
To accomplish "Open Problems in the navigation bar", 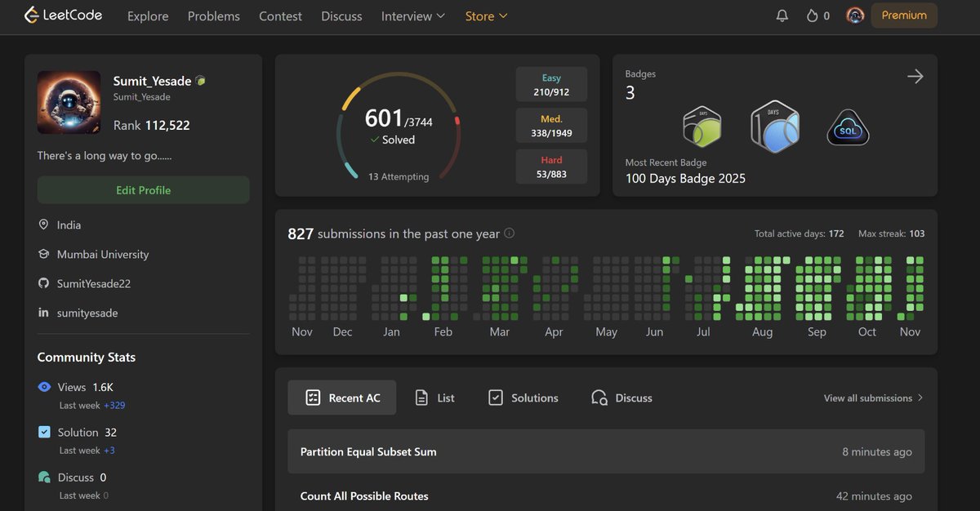I will point(214,16).
